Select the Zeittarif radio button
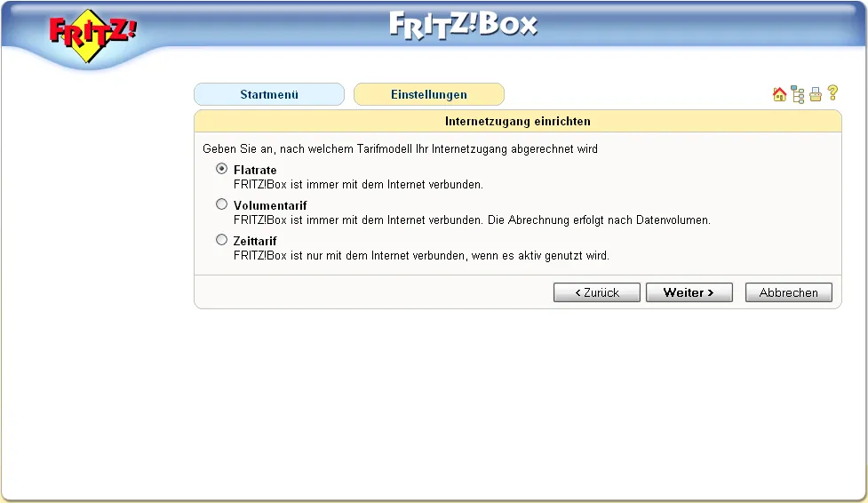The image size is (868, 503). click(221, 240)
